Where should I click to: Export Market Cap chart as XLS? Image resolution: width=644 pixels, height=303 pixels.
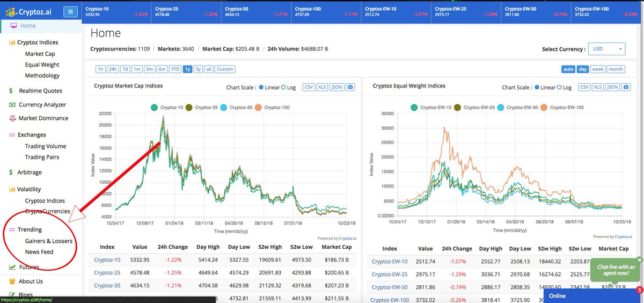(322, 87)
